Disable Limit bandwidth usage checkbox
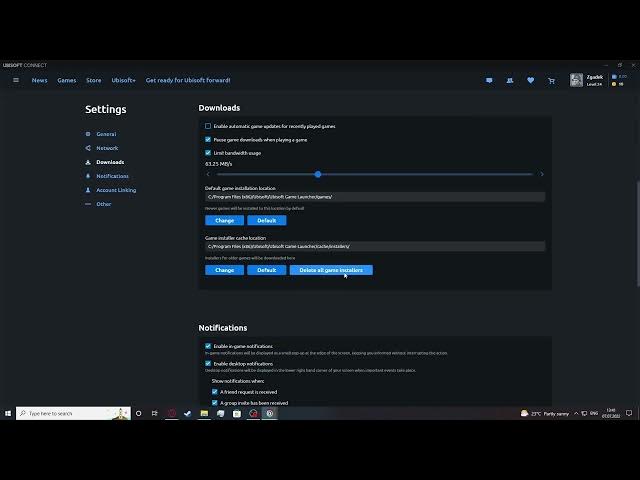 208,153
